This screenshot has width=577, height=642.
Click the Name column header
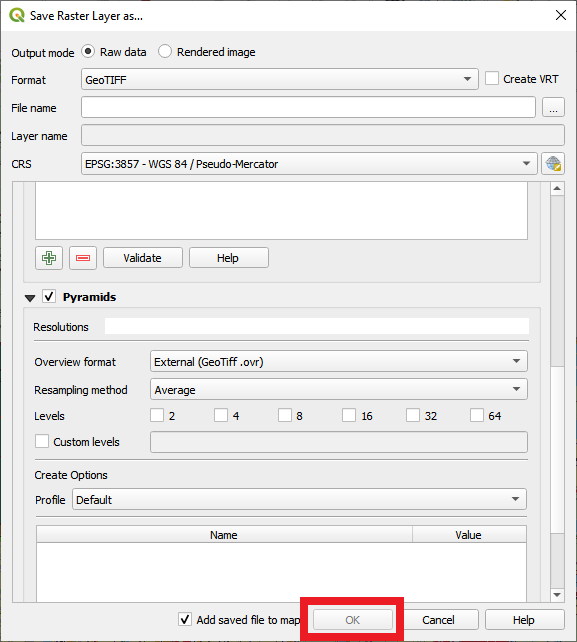(224, 534)
